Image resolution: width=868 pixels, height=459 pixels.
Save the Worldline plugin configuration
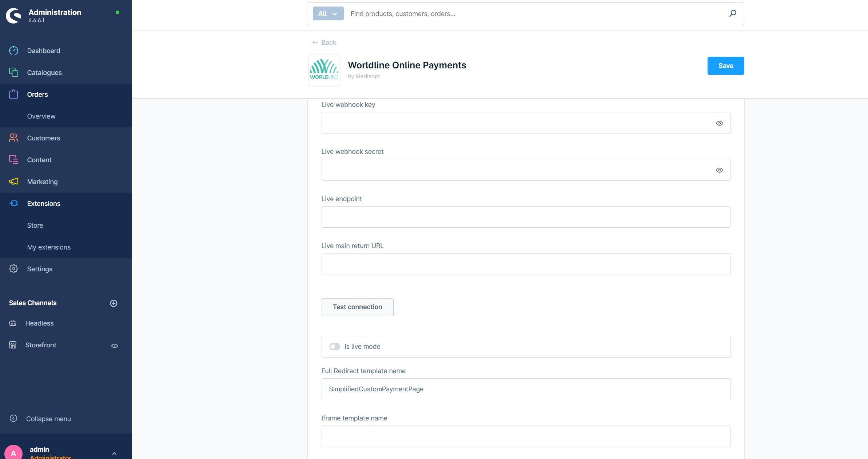pyautogui.click(x=725, y=66)
